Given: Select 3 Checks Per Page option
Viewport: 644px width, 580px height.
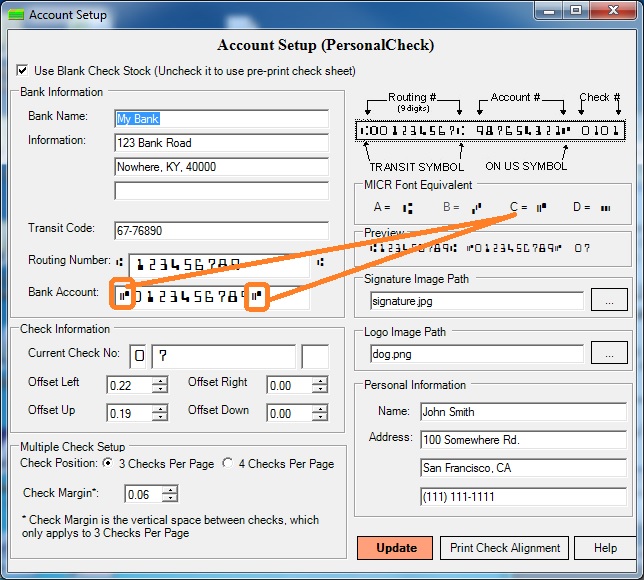Looking at the screenshot, I should click(x=108, y=463).
